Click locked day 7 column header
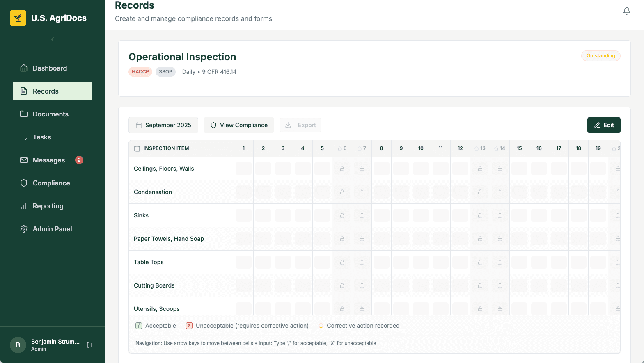The width and height of the screenshot is (644, 363). point(362,148)
